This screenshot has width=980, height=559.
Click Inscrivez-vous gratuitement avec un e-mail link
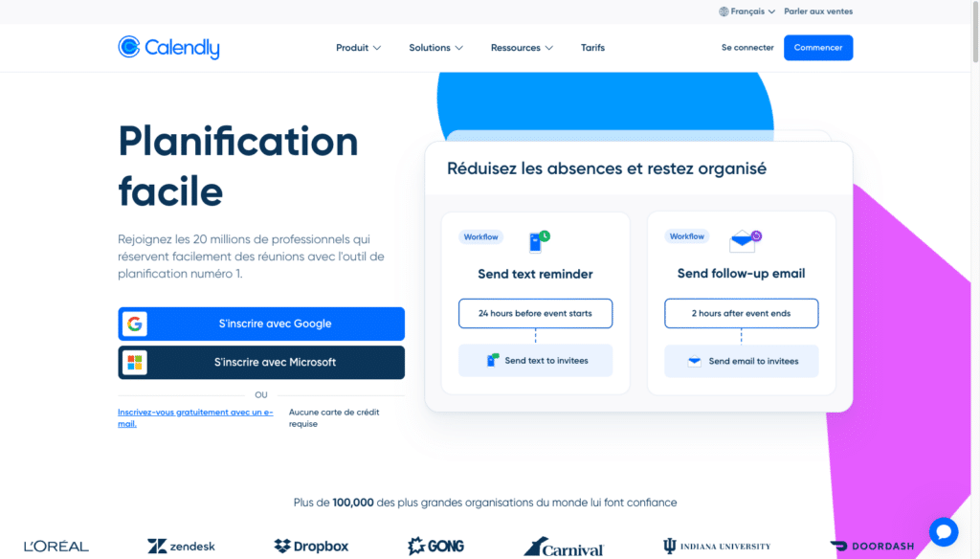coord(195,417)
